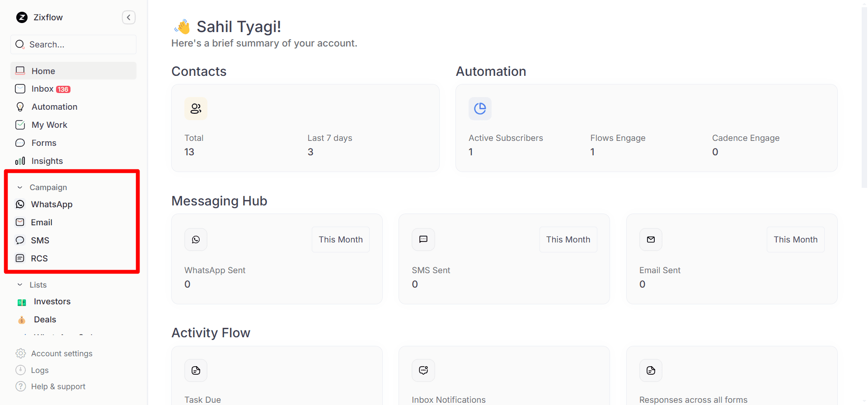Open This Month dropdown on WhatsApp Sent card
Image resolution: width=868 pixels, height=405 pixels.
coord(341,240)
